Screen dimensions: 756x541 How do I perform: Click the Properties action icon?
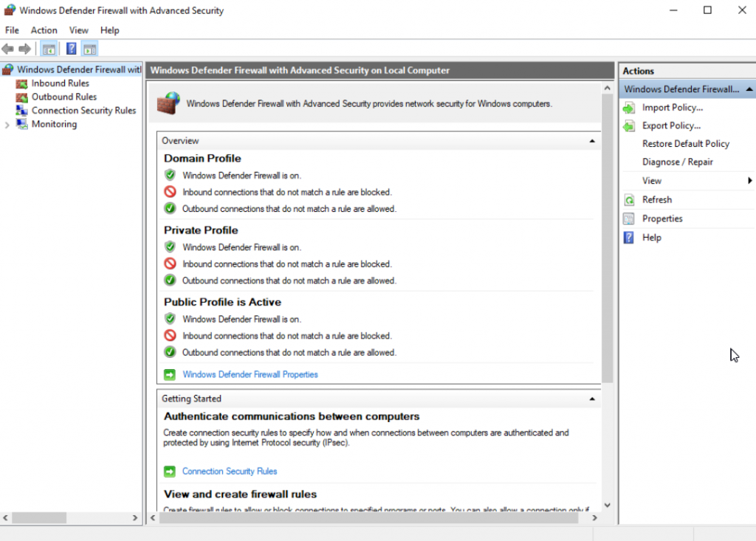(628, 218)
